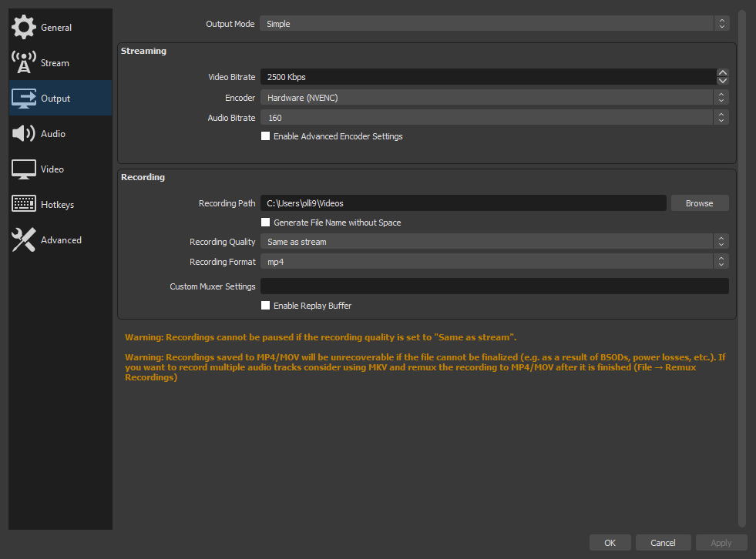The height and width of the screenshot is (559, 756).
Task: Select the Output monitor icon
Action: [x=24, y=98]
